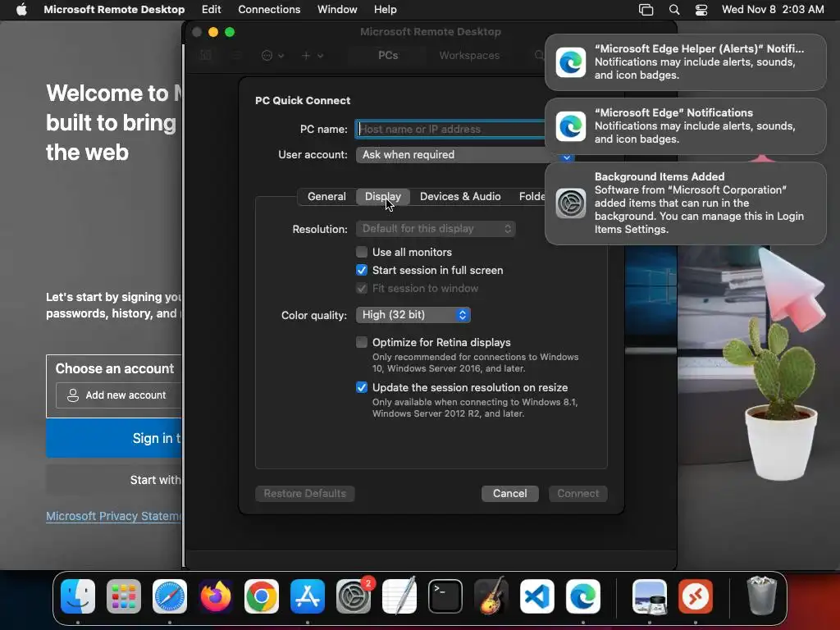Image resolution: width=840 pixels, height=630 pixels.
Task: Uncheck Update the session resolution on resize
Action: click(x=362, y=387)
